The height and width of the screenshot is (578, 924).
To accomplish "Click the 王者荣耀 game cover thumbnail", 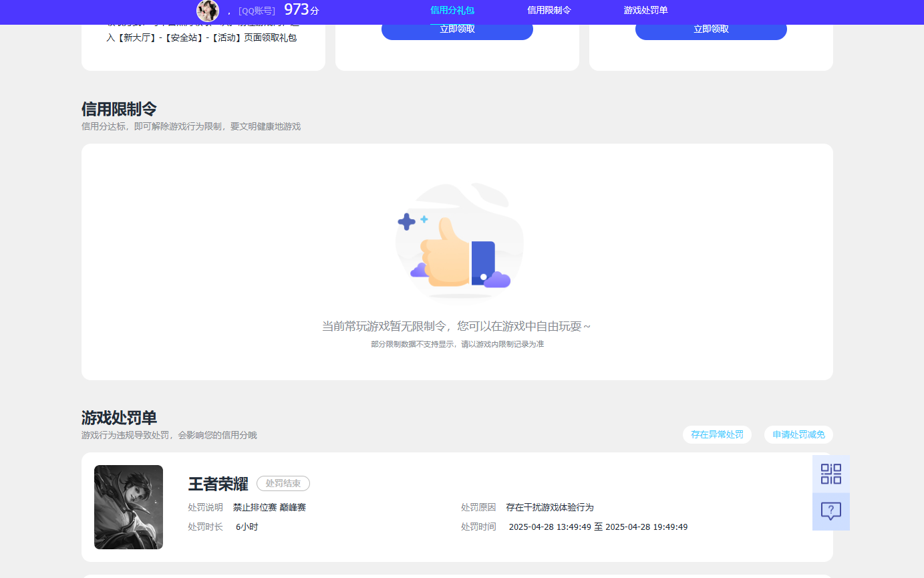I will point(128,507).
